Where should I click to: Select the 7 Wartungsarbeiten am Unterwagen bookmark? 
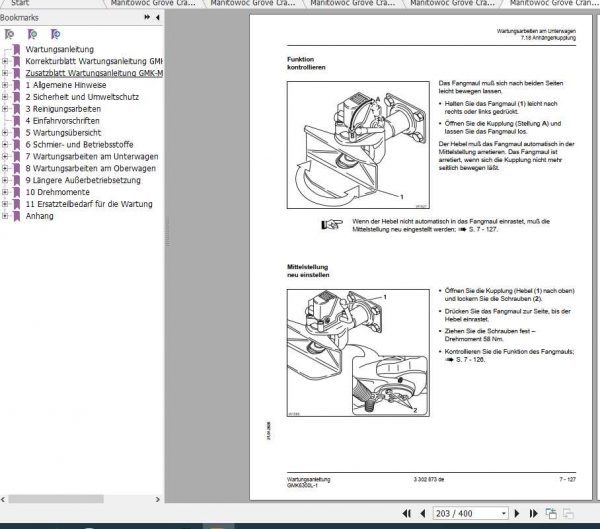(x=92, y=157)
